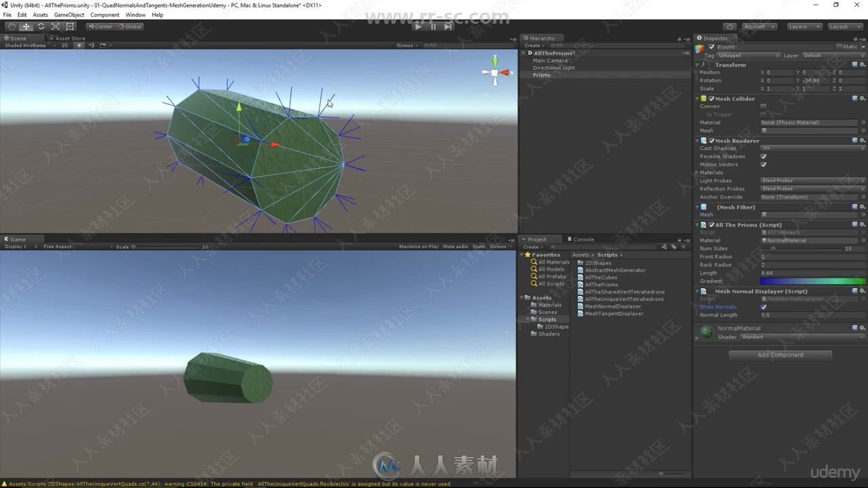Open the Assets menu
Screen dimensions: 868x488
pos(41,14)
